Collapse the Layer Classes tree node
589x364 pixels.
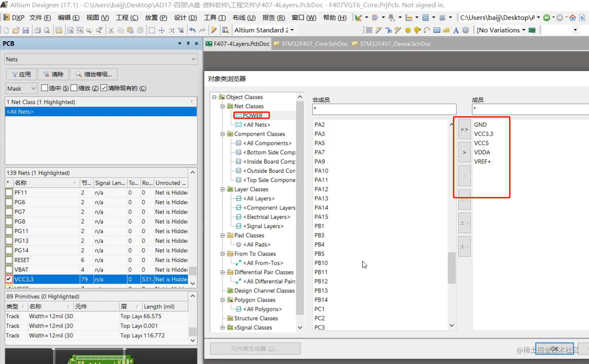(x=222, y=189)
